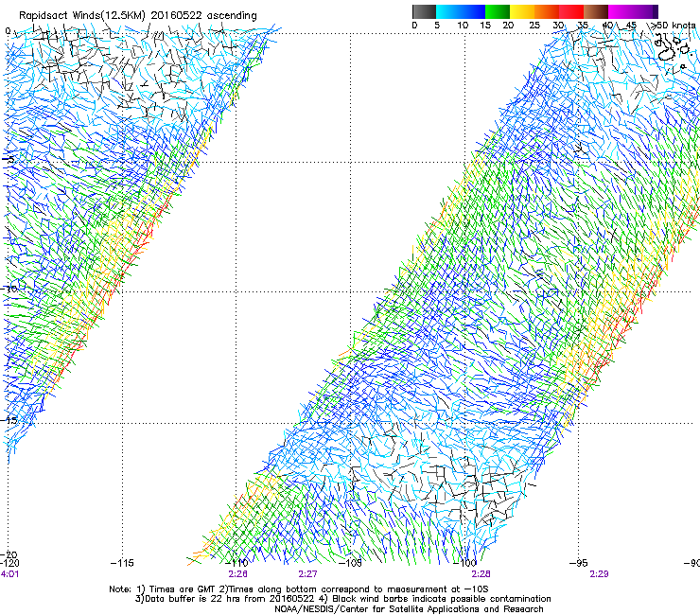Click the cyan 5-10 knots legend swatch
The image size is (700, 615).
point(448,11)
